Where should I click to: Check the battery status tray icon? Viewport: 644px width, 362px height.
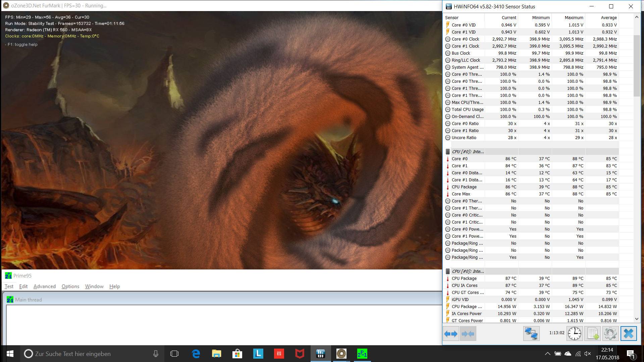click(558, 354)
